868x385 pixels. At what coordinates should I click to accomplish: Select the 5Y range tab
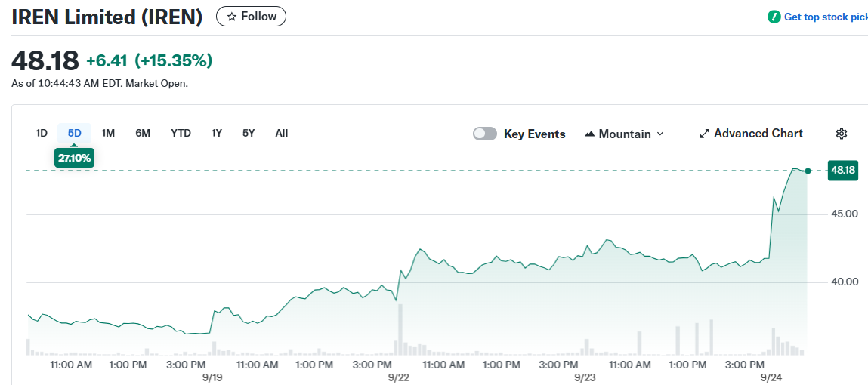coord(249,134)
